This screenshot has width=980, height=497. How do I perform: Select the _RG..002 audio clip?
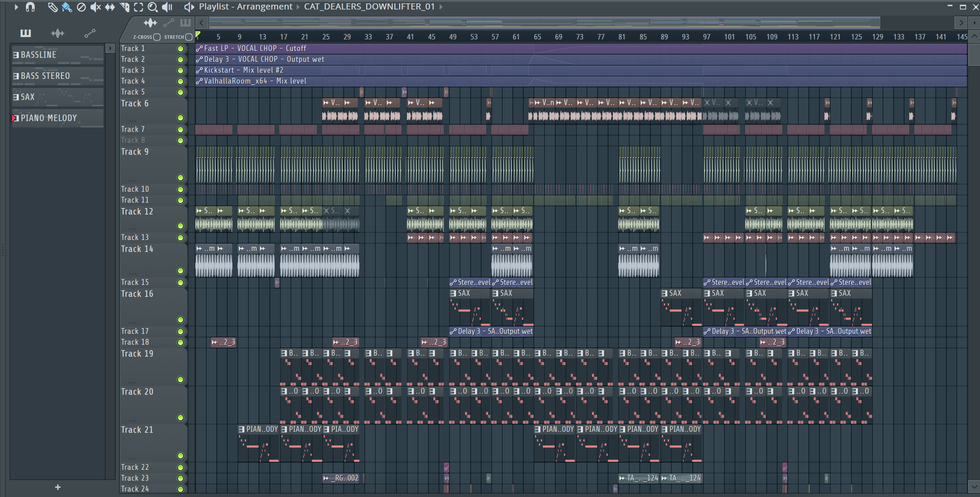341,478
